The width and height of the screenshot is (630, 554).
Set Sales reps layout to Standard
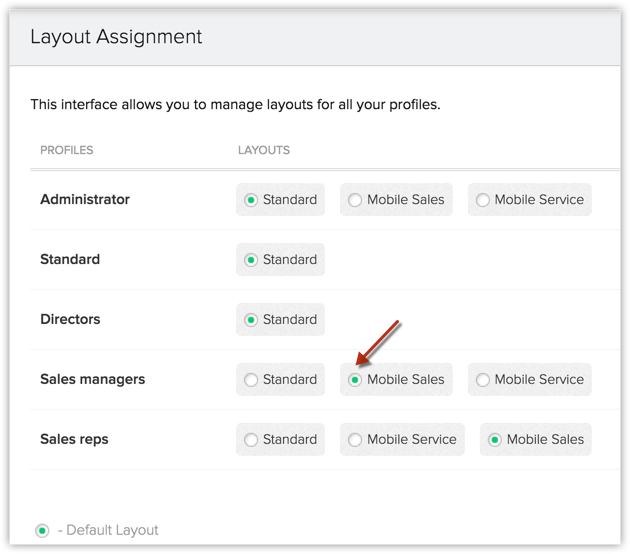(252, 440)
